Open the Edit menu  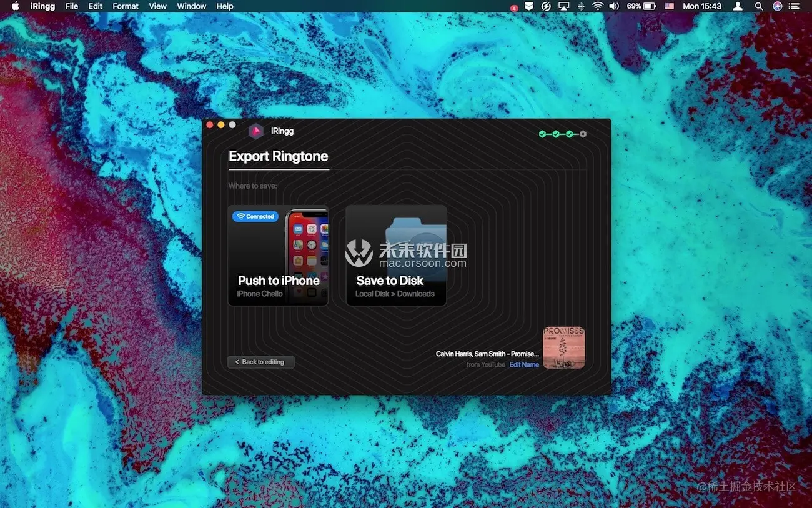coord(96,6)
